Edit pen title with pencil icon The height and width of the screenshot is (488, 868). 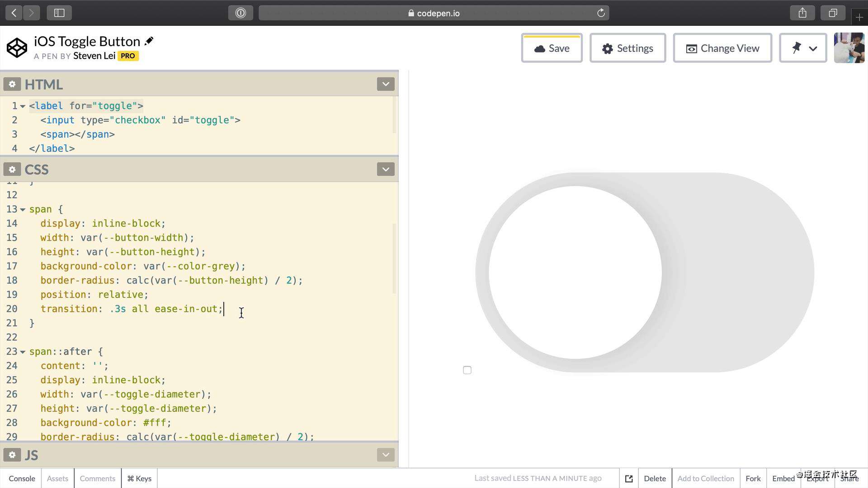click(x=149, y=42)
